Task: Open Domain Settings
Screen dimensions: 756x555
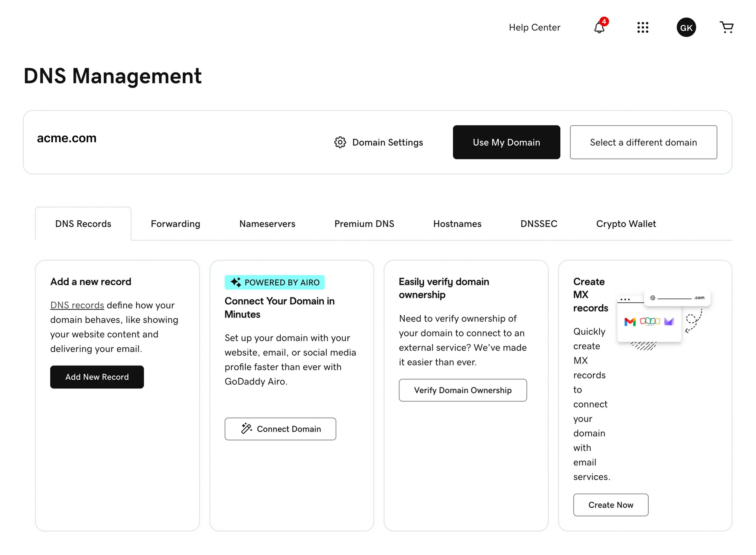Action: [x=378, y=143]
